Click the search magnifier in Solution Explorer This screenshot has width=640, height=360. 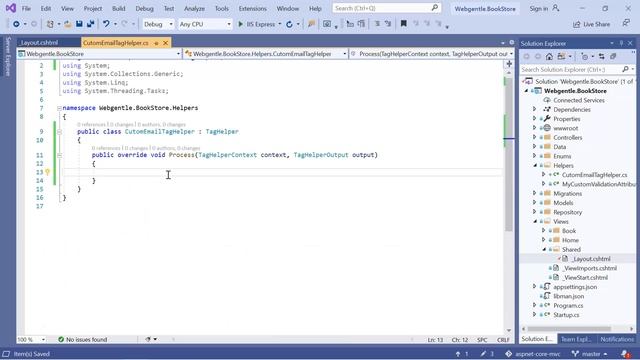click(625, 69)
